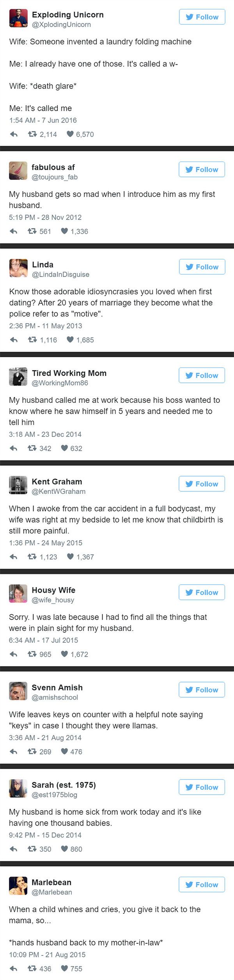234x980 pixels.
Task: Follow Exploding Unicorn
Action: pos(202,17)
